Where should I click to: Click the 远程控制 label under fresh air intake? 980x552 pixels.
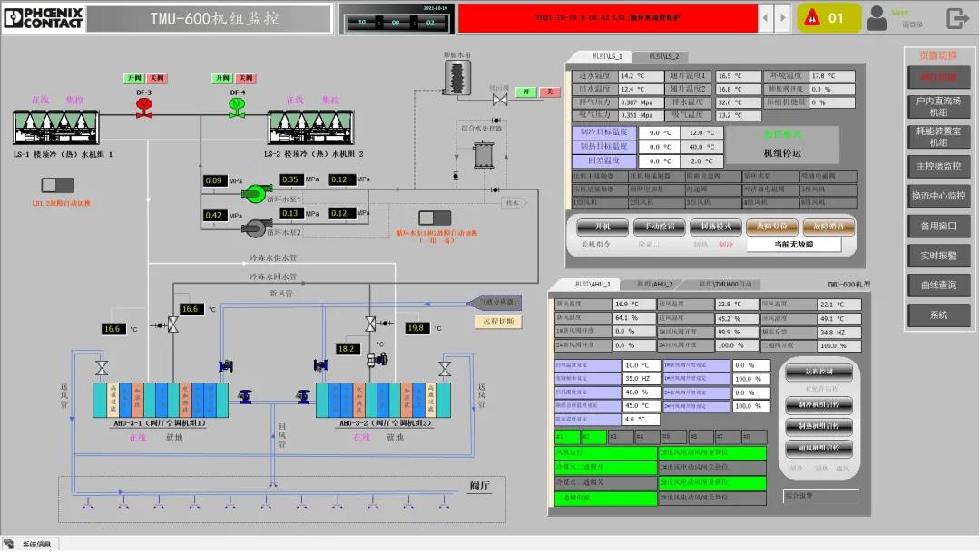click(x=498, y=321)
